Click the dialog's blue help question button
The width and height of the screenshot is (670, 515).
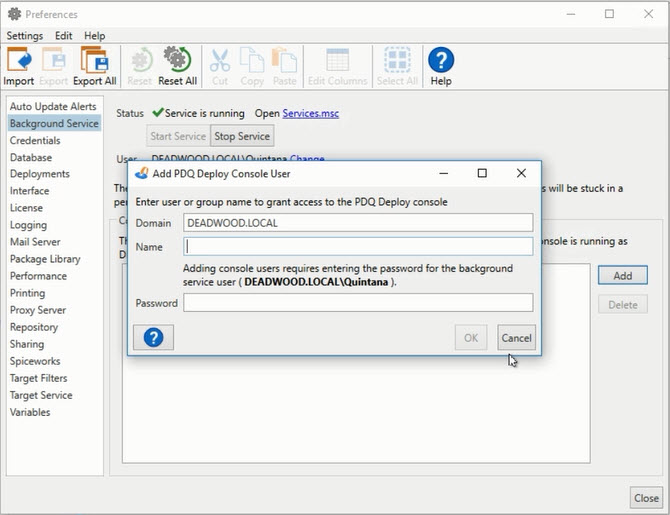tap(153, 338)
